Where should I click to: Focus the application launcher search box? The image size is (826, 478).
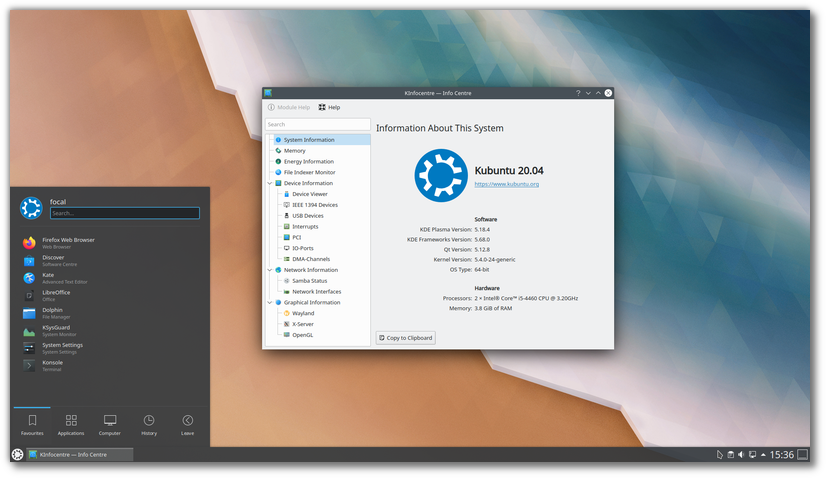(125, 213)
